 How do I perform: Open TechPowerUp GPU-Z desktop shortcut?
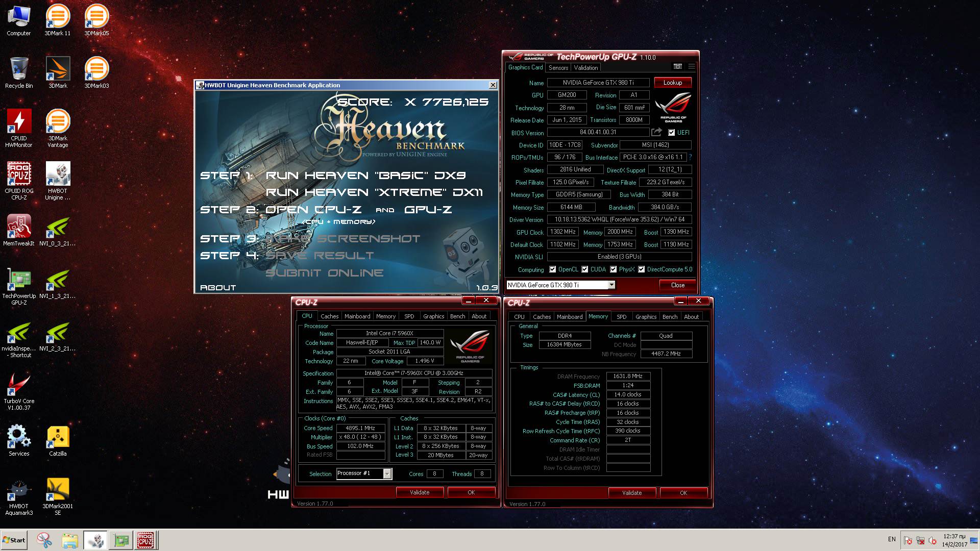point(18,286)
